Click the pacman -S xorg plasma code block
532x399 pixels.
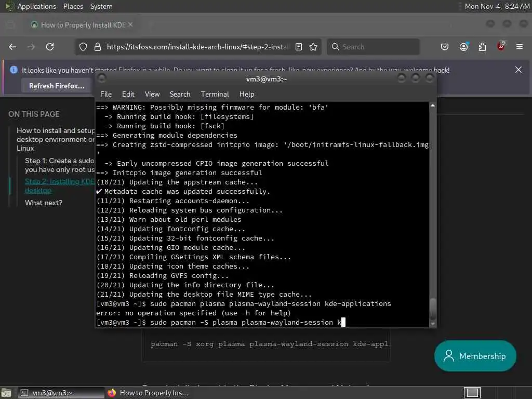pos(266,344)
